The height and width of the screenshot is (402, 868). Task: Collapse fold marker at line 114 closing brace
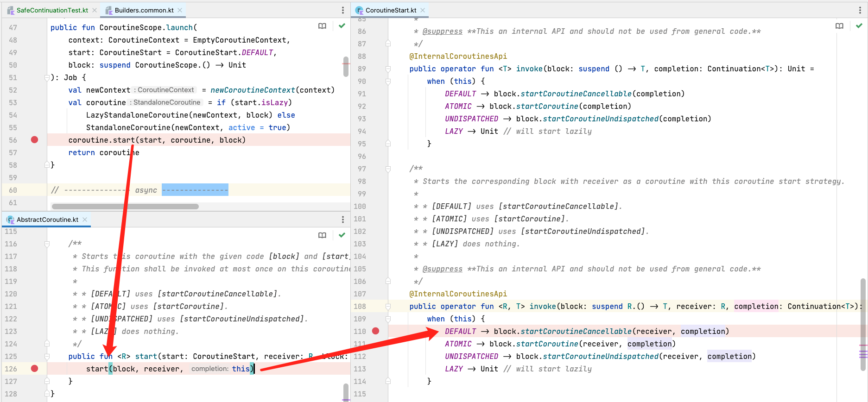[x=388, y=381]
